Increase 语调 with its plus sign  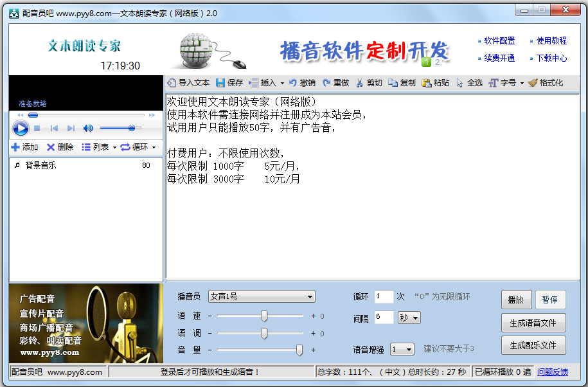click(313, 334)
